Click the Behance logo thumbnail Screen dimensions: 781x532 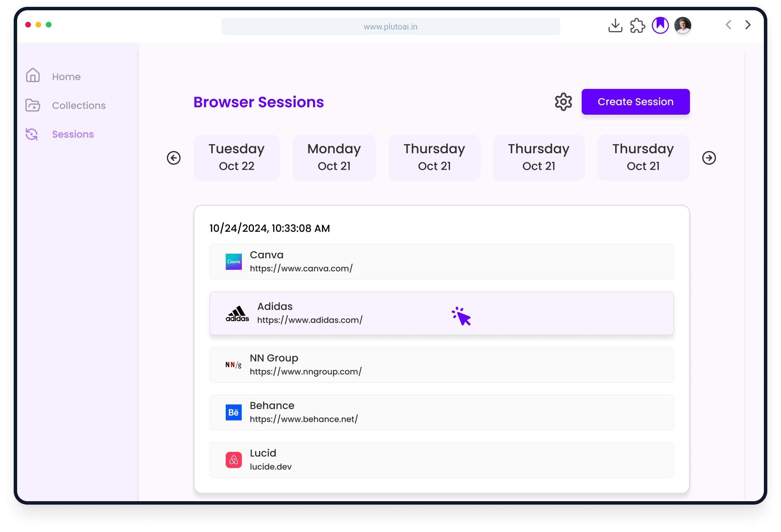tap(234, 412)
